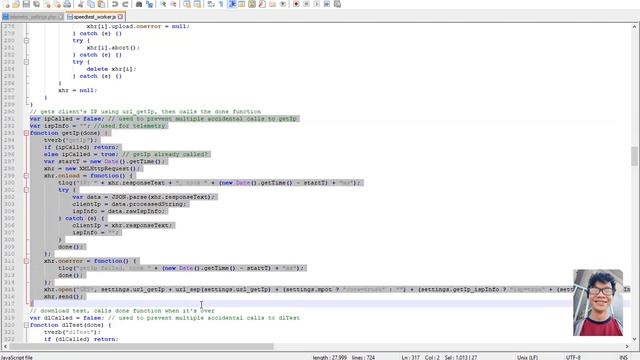The width and height of the screenshot is (640, 360).
Task: Click the horizontal scrollbar thumb
Action: pyautogui.click(x=141, y=347)
